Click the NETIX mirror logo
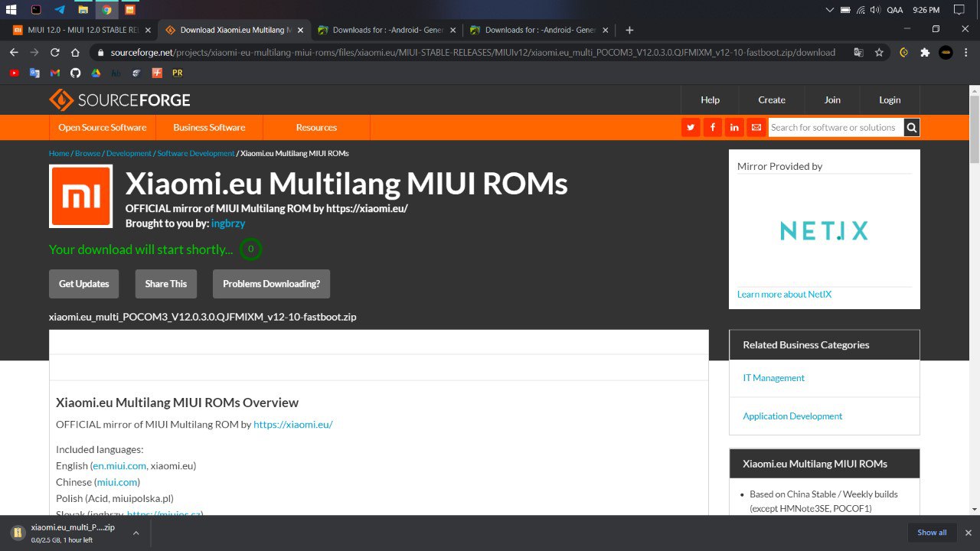The image size is (980, 551). click(824, 230)
